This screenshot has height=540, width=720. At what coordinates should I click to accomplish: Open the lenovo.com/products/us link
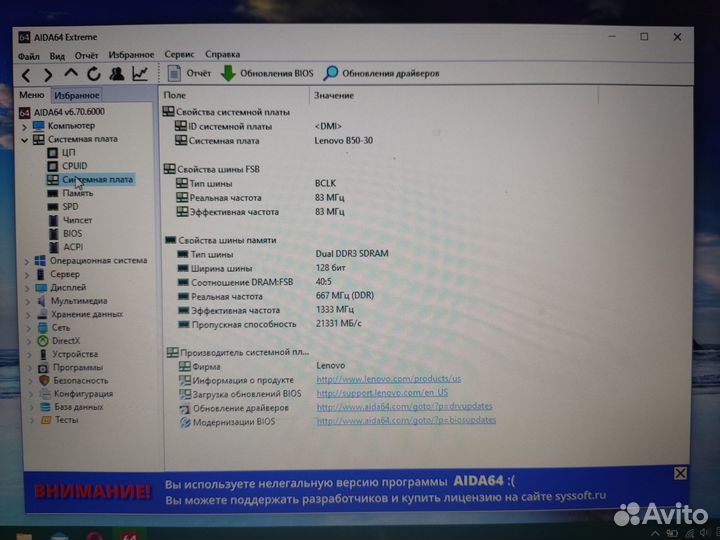(388, 379)
